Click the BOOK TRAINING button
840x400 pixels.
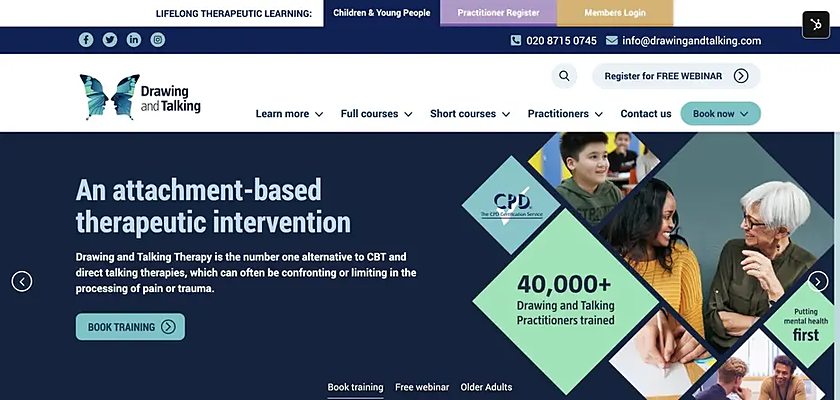(x=130, y=327)
